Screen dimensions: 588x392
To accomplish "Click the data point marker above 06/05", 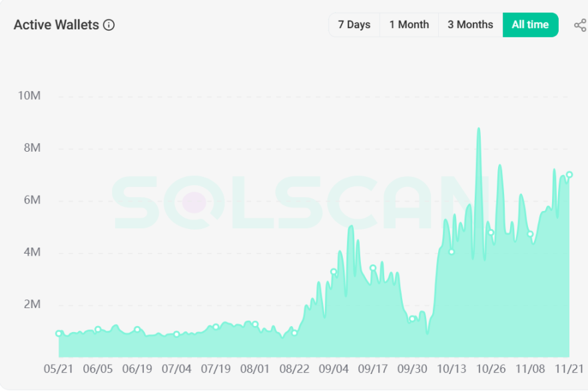I will [98, 329].
